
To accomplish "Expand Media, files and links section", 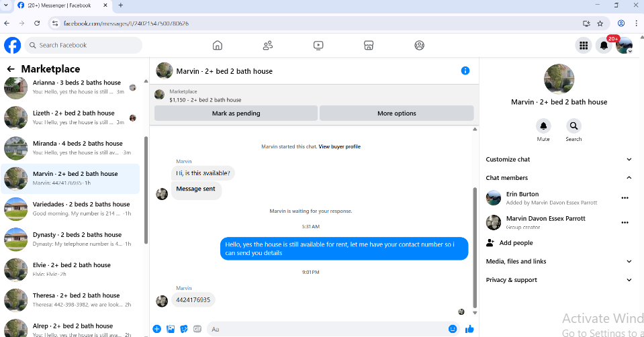I will coord(559,261).
